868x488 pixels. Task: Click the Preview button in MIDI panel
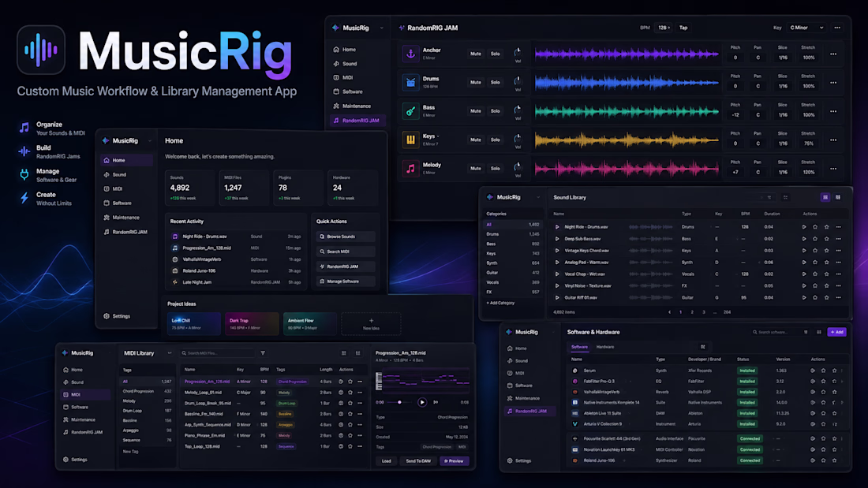pos(454,461)
